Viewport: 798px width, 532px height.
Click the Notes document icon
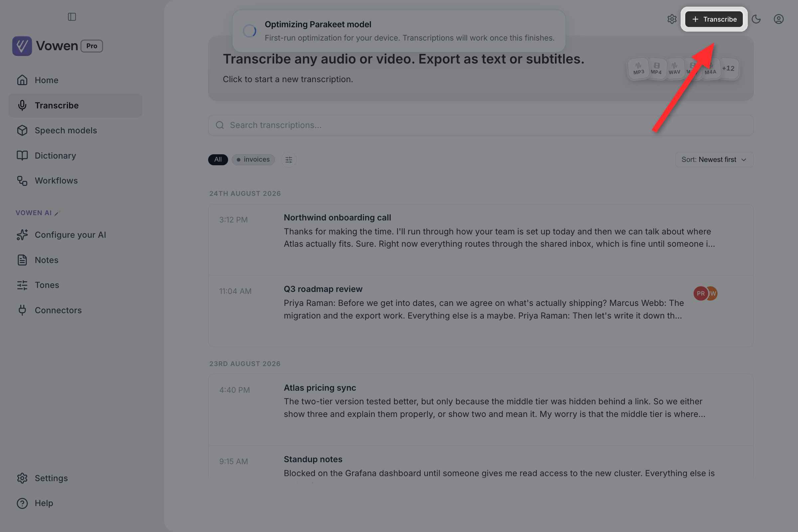[x=22, y=260]
